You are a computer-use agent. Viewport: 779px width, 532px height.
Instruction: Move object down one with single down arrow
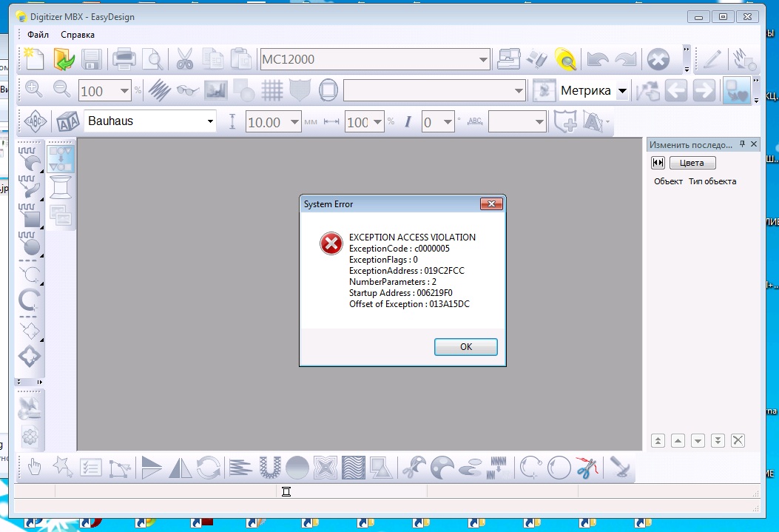click(x=698, y=440)
